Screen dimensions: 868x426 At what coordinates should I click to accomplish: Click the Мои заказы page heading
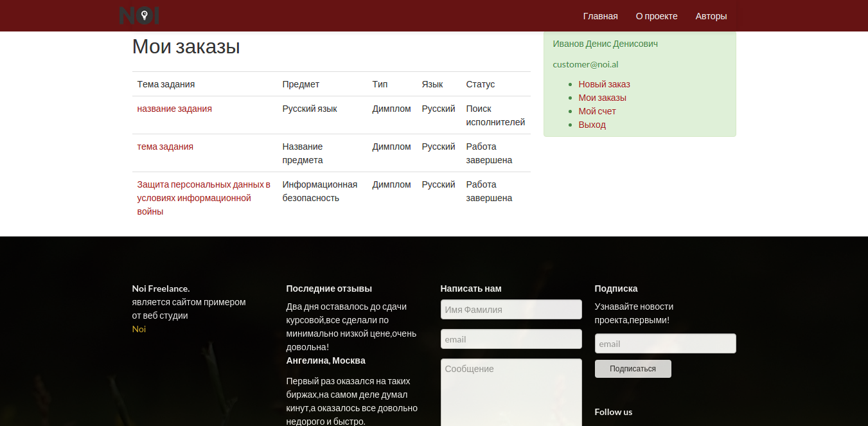pos(186,46)
